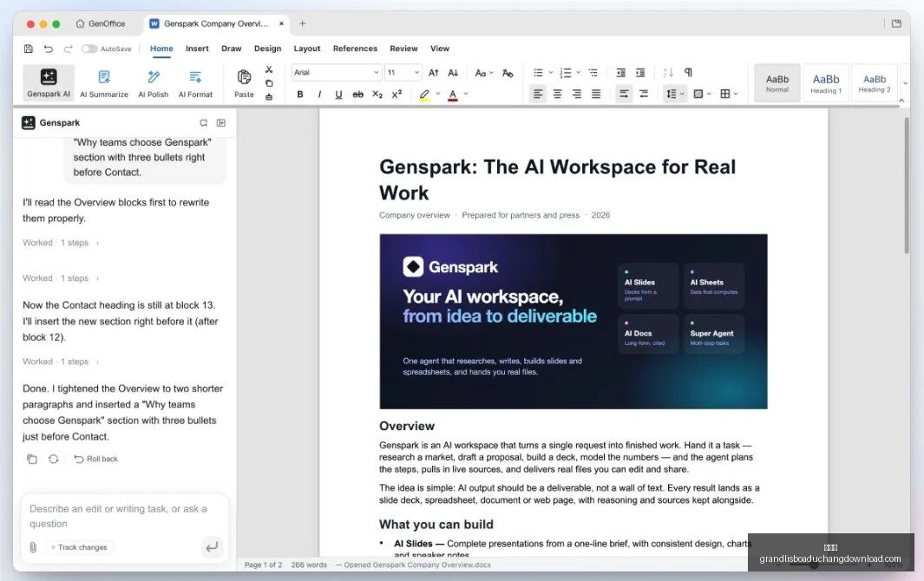Expand the styles gallery arrow
The width and height of the screenshot is (924, 581).
[905, 83]
